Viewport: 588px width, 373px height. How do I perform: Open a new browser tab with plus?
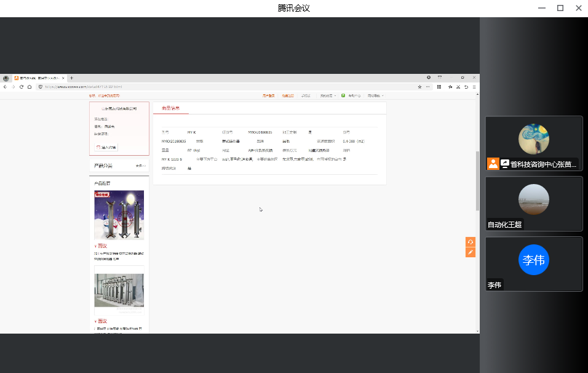click(x=71, y=78)
